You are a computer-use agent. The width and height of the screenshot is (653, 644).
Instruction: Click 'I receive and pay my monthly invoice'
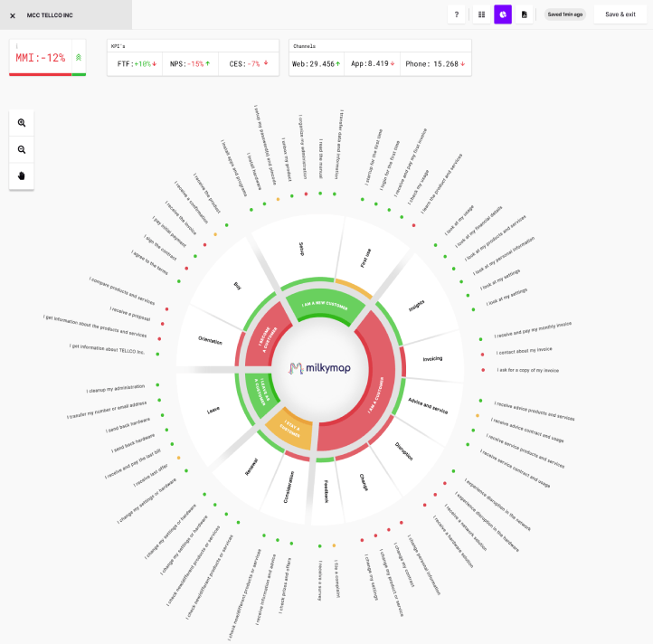(533, 329)
